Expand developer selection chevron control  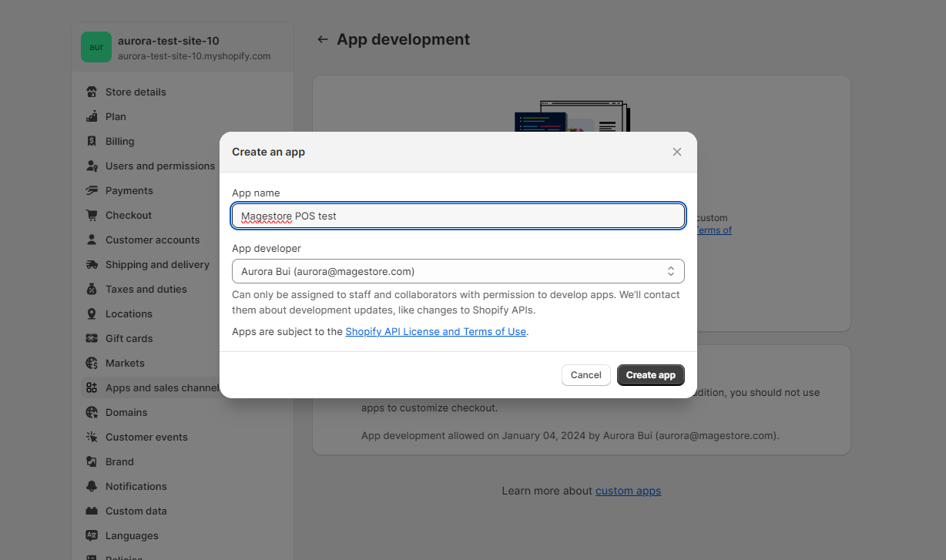tap(671, 271)
